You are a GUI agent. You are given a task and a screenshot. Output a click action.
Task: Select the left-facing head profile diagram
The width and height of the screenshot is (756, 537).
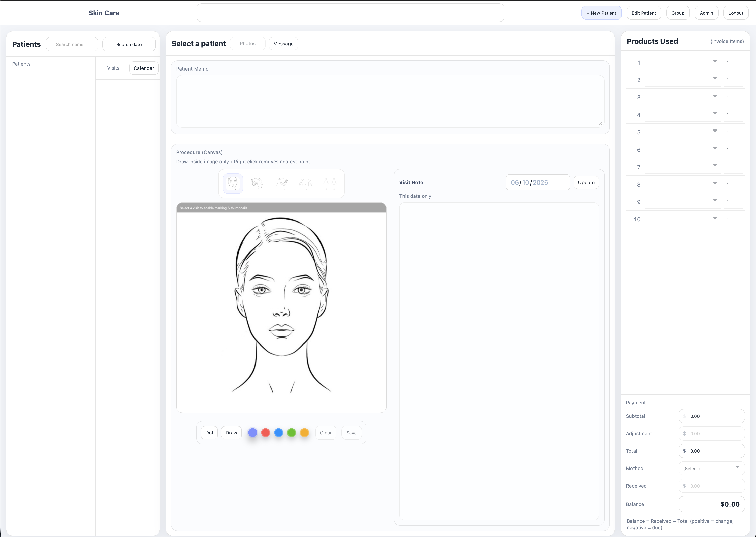[281, 184]
